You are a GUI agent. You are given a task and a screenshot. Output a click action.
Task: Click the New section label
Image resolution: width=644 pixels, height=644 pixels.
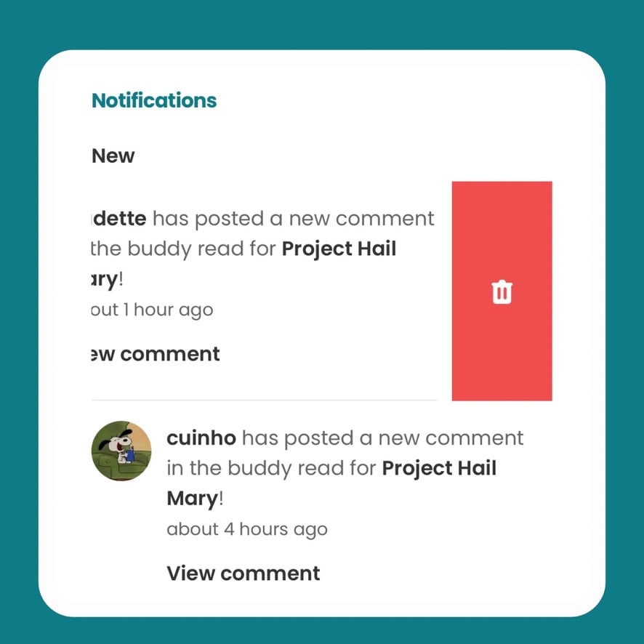coord(113,156)
